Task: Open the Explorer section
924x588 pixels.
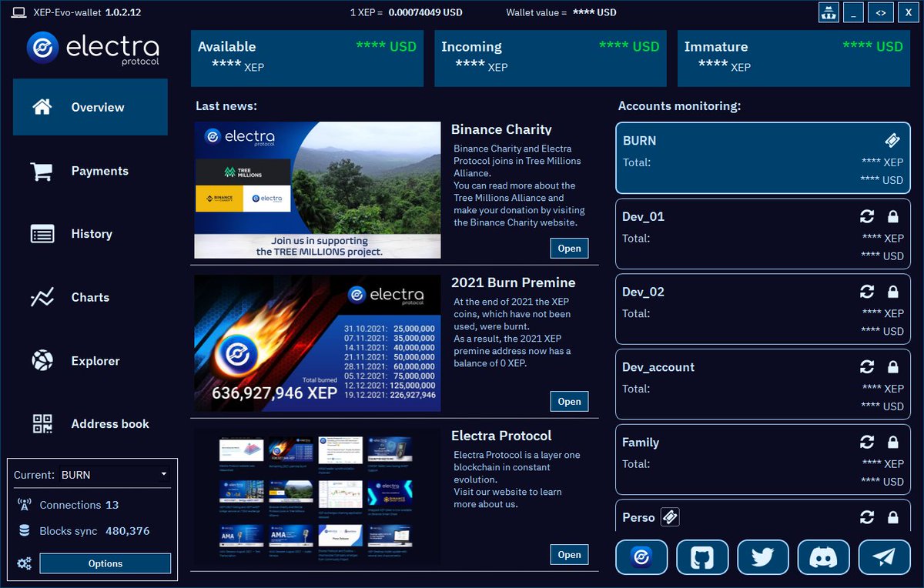Action: pos(90,360)
